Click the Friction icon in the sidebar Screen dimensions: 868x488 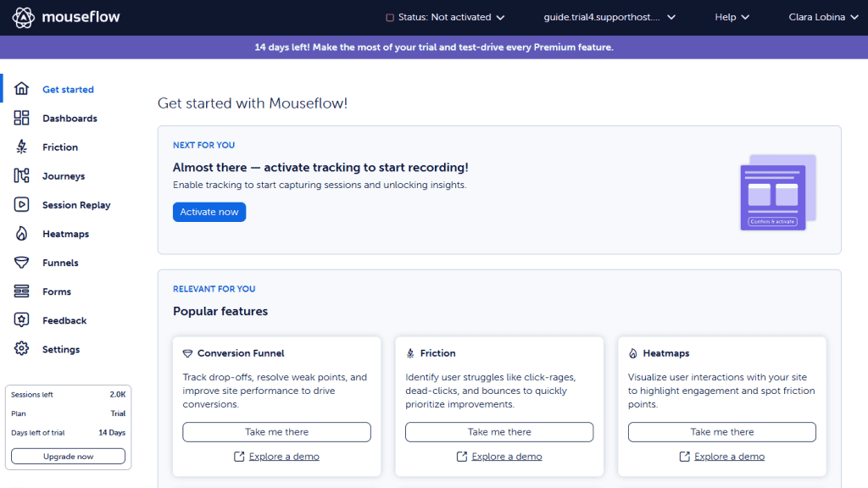click(x=21, y=147)
